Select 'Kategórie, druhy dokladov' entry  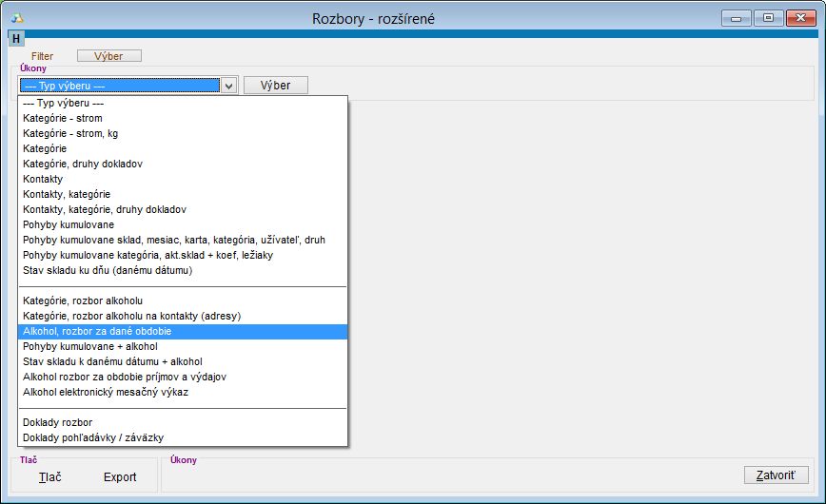click(83, 165)
